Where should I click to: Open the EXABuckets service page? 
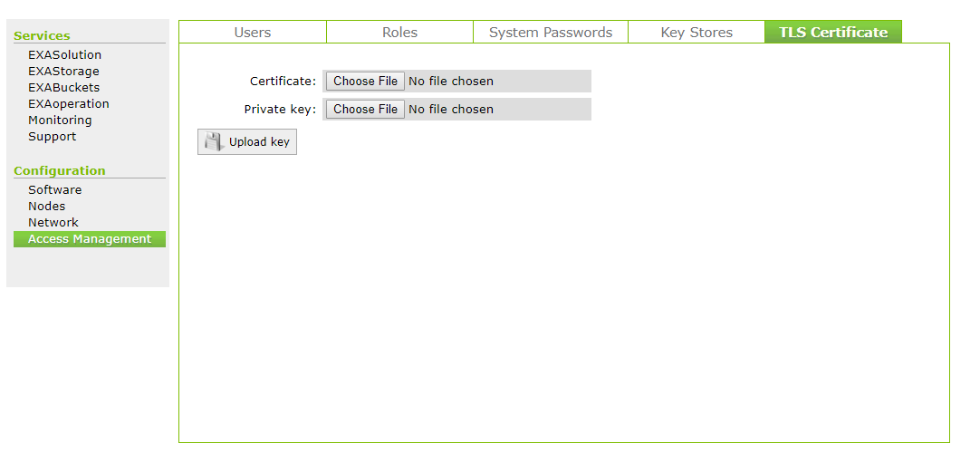point(63,88)
